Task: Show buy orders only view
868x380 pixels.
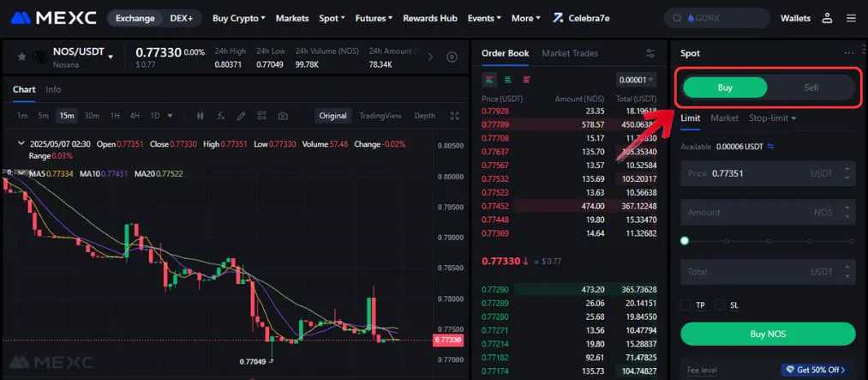Action: [507, 79]
